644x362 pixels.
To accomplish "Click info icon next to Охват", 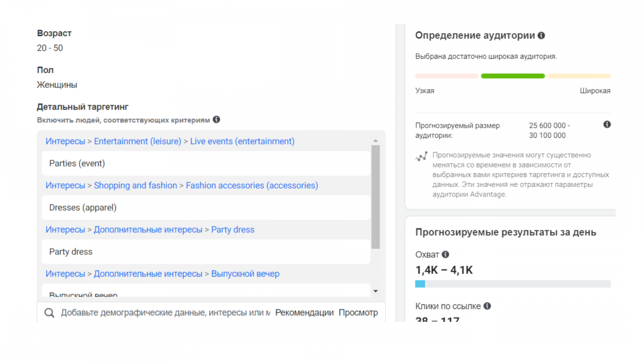I will tap(446, 254).
